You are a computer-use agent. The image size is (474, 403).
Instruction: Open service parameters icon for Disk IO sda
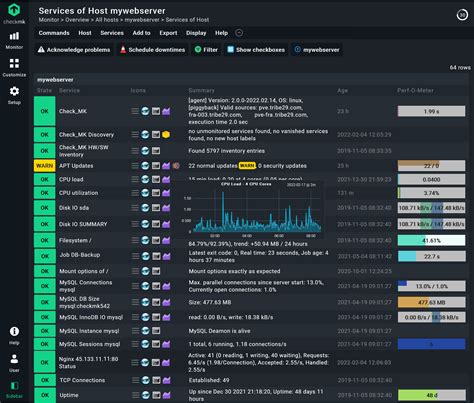156,208
